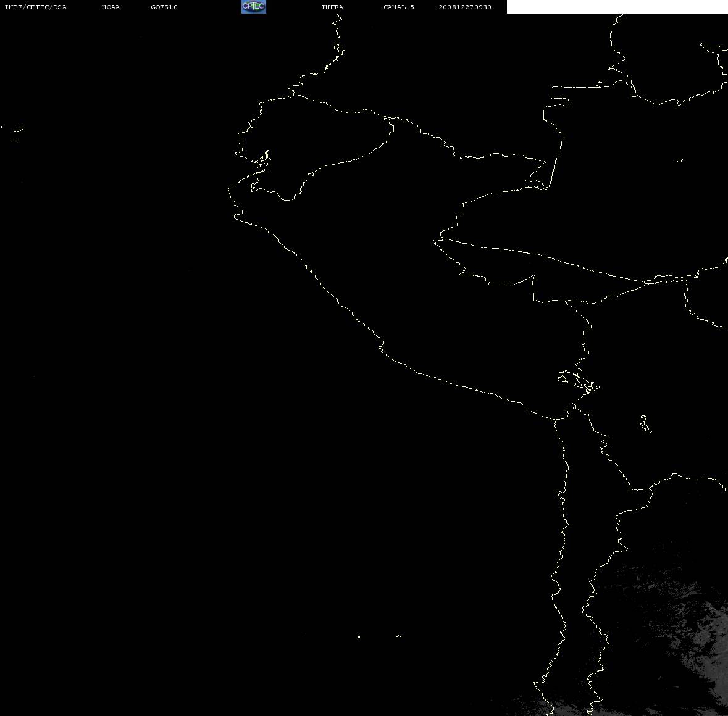Viewport: 728px width, 716px height.
Task: Click the small elongated lake southeast of Titicaca
Action: 645,424
